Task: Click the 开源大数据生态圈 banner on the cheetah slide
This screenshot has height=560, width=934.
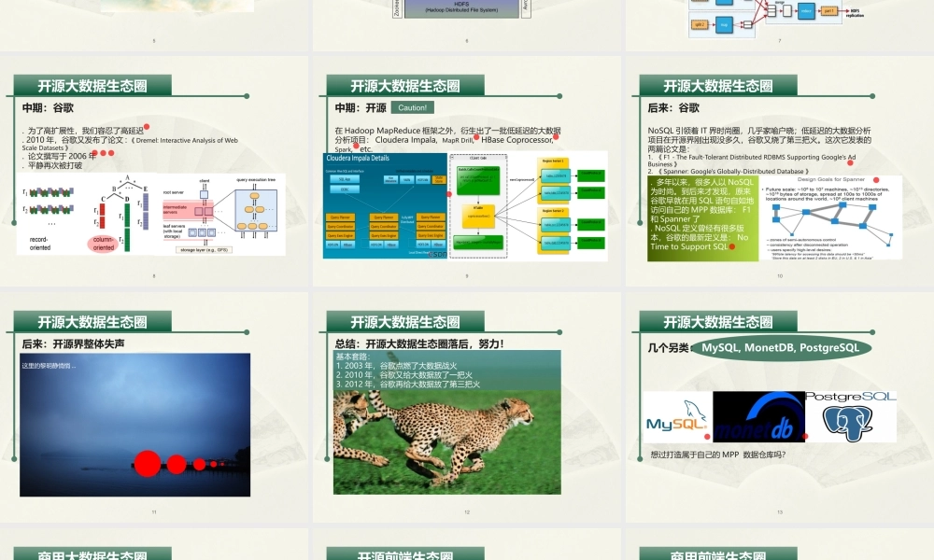Action: (405, 322)
